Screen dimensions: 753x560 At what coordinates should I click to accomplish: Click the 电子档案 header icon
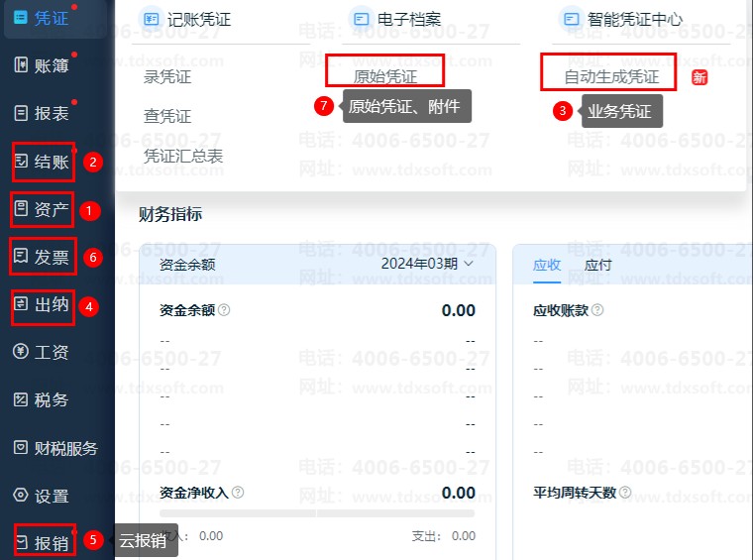point(361,19)
